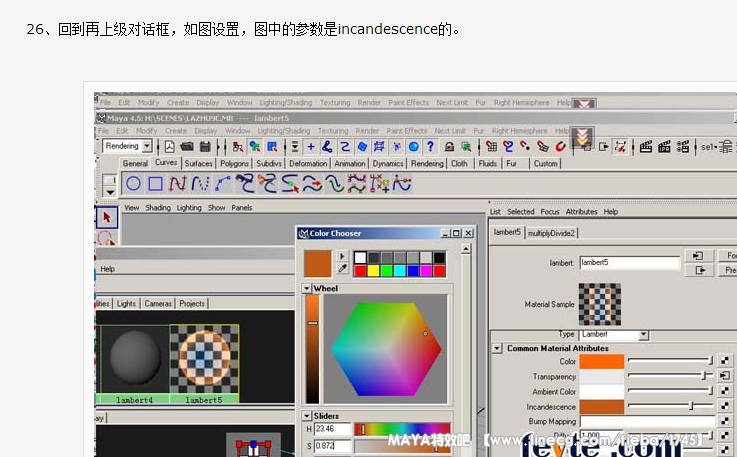Viewport: 737px width, 457px height.
Task: Switch to the multiplyDivide2 tab
Action: coord(552,232)
